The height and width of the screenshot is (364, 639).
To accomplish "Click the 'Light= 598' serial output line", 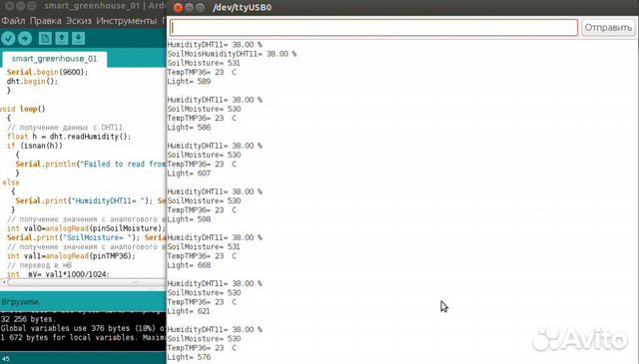I will click(189, 219).
